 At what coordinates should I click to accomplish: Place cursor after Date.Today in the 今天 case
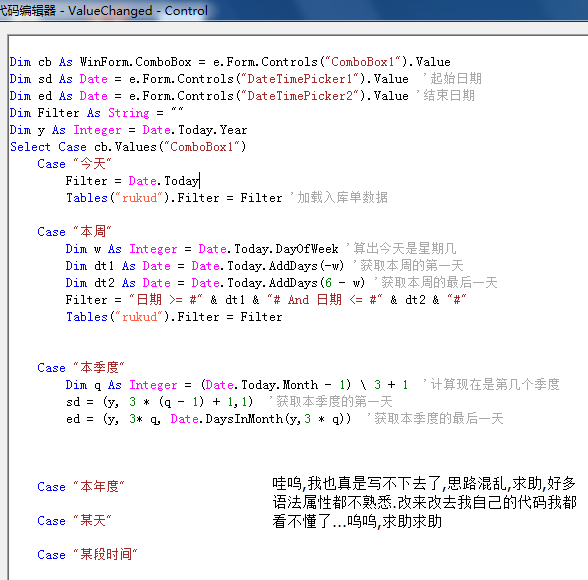point(200,181)
